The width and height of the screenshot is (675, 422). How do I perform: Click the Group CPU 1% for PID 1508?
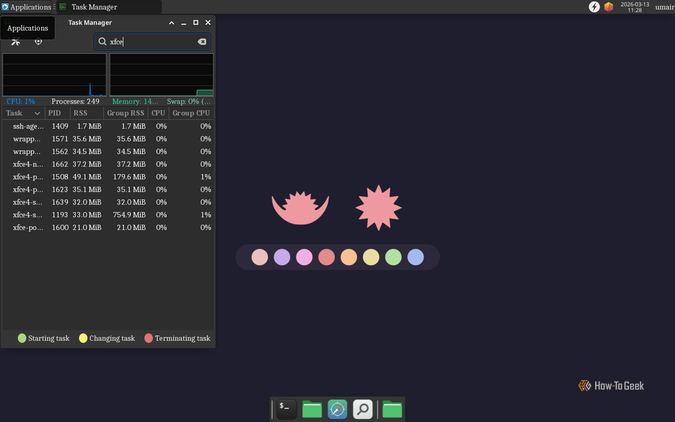pyautogui.click(x=206, y=177)
